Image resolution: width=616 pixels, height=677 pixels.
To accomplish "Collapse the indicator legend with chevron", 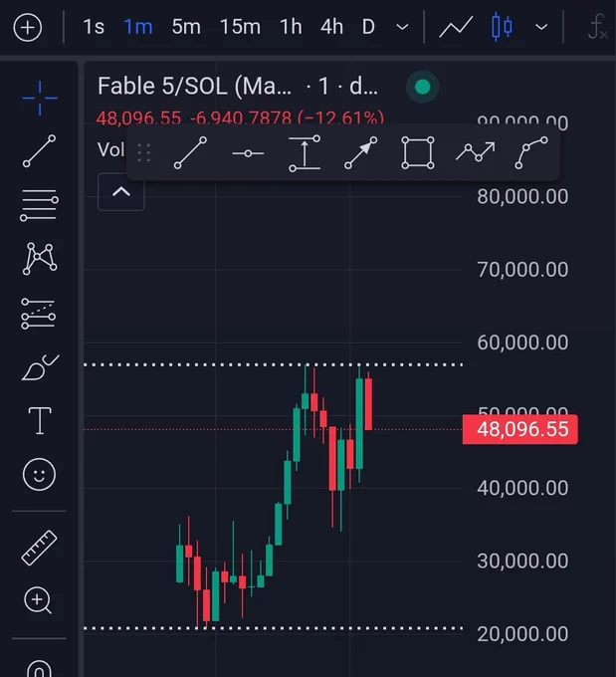I will click(121, 192).
